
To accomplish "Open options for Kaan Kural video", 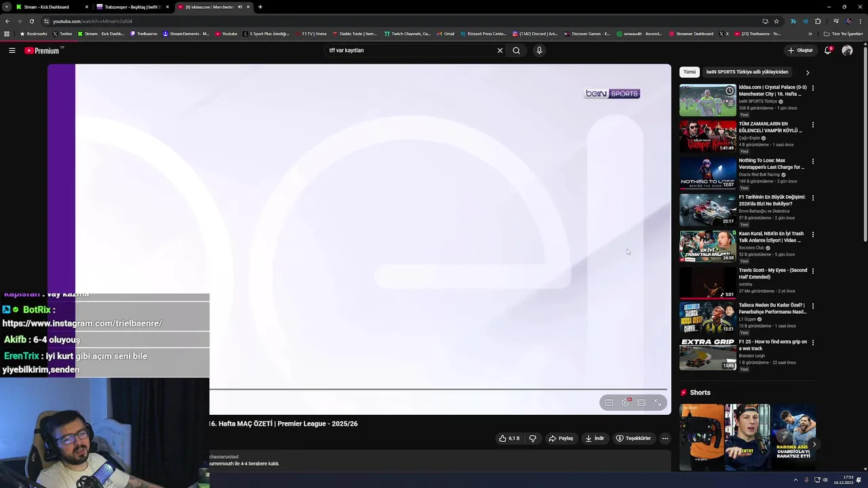I will (812, 235).
